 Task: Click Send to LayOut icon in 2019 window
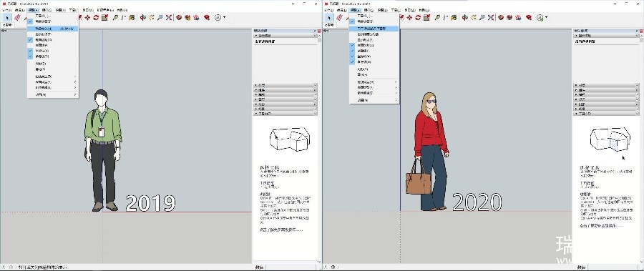pos(196,18)
